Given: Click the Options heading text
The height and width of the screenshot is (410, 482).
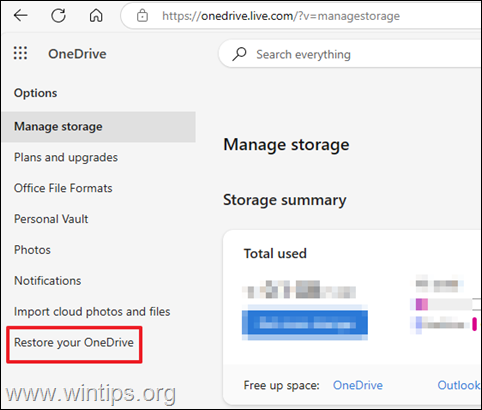Looking at the screenshot, I should pos(35,93).
